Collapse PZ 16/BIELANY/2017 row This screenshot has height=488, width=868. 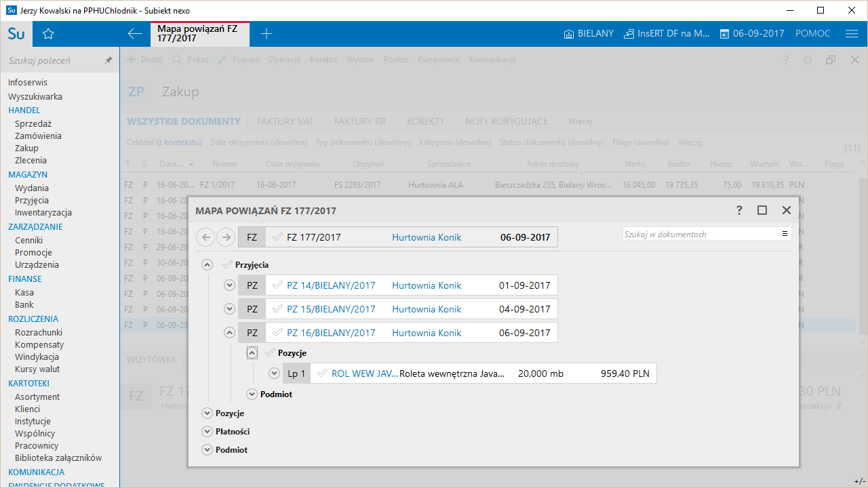[x=229, y=333]
